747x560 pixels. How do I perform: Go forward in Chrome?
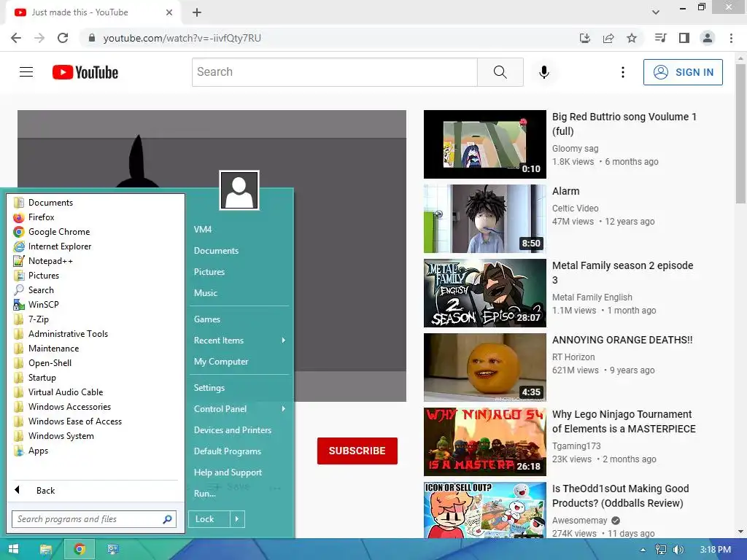point(39,38)
